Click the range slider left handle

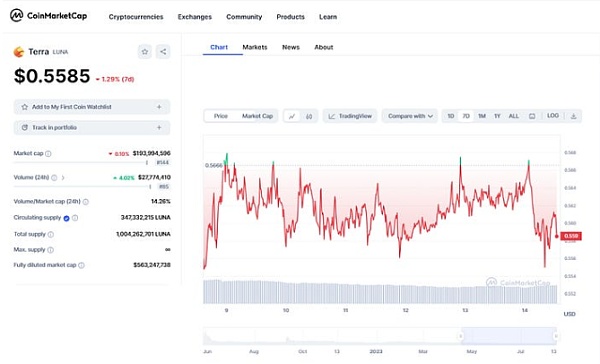(461, 336)
